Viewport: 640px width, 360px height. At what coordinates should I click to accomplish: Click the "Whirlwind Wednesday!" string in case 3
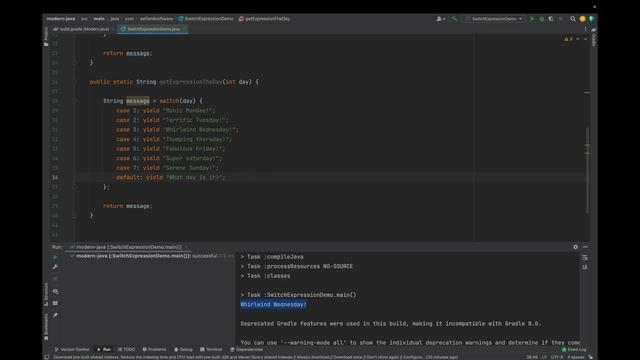pos(200,129)
